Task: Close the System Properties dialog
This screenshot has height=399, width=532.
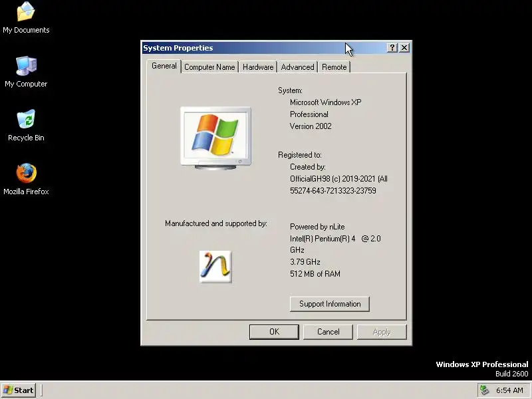Action: (404, 48)
